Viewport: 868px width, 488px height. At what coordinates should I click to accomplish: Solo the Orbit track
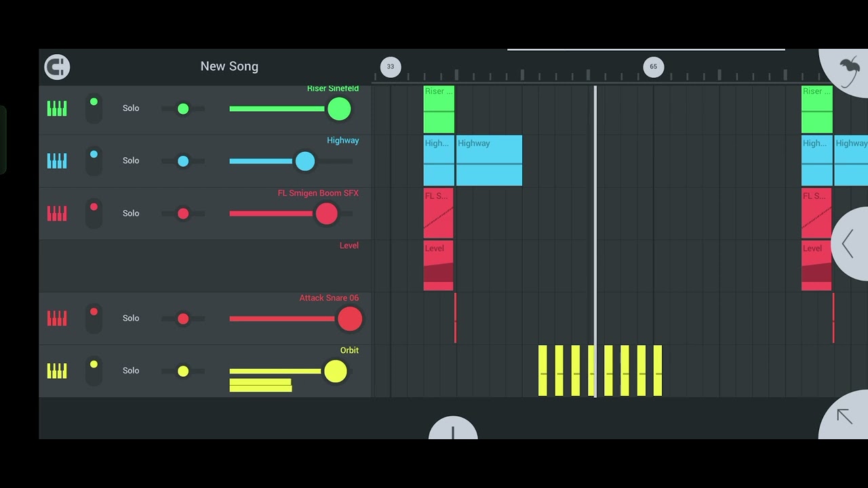[131, 371]
